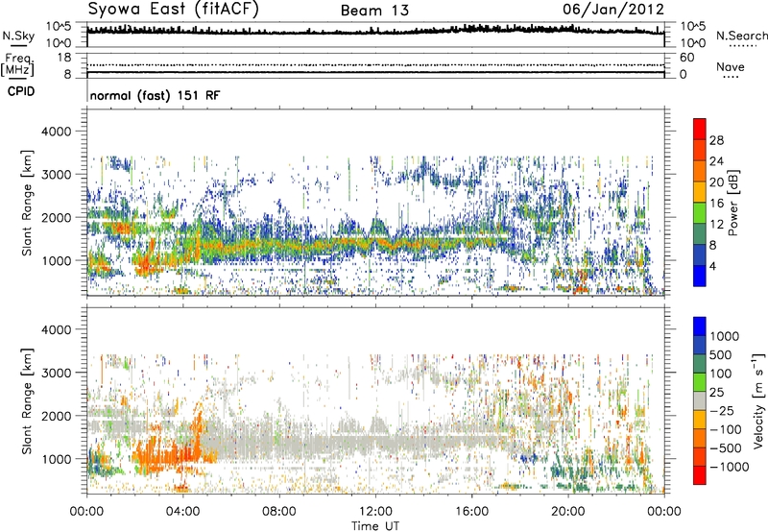The width and height of the screenshot is (768, 532).
Task: Click the velocity colorbar label 500
Action: point(721,355)
